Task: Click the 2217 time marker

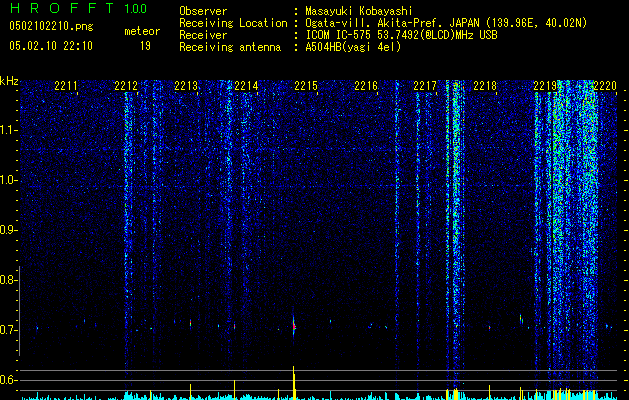Action: [425, 86]
